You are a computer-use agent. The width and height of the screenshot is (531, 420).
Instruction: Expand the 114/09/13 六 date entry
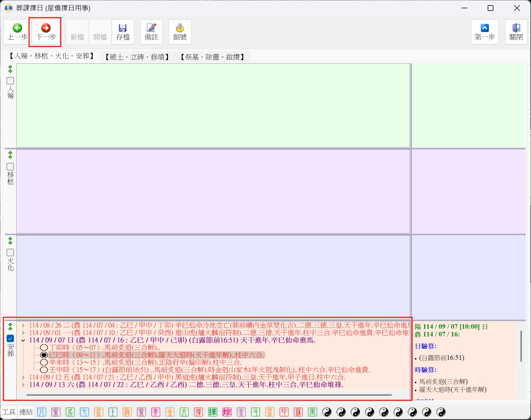[x=23, y=385]
